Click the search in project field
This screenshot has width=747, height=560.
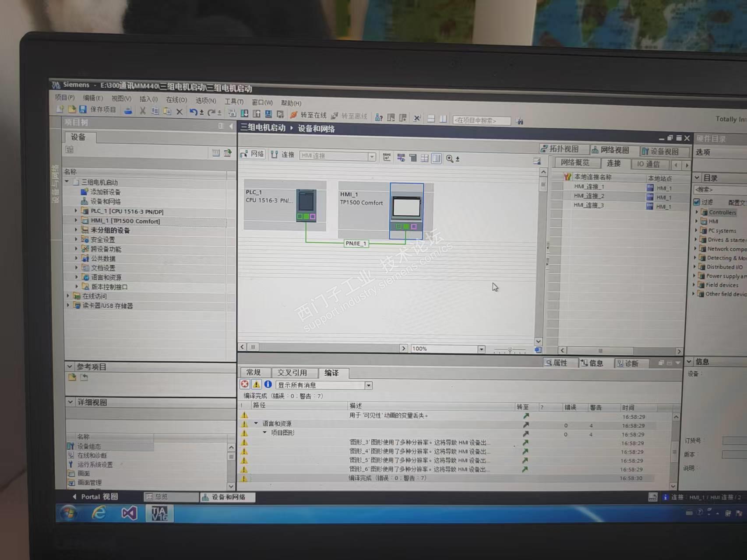(482, 120)
